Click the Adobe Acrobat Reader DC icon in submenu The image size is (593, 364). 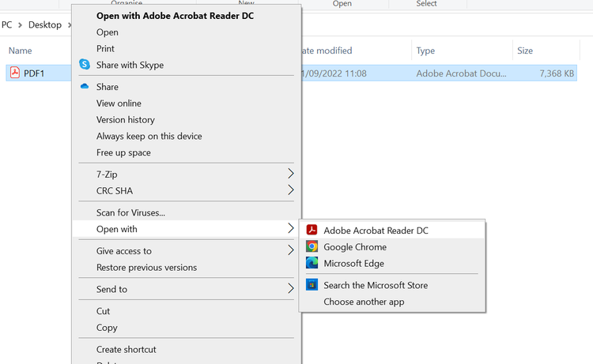pos(312,231)
